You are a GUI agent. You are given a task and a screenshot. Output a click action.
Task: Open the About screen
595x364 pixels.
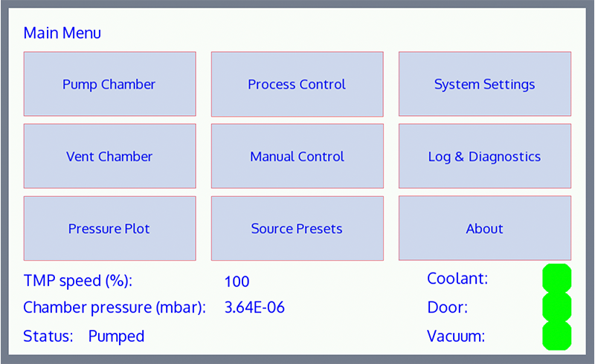coord(484,228)
